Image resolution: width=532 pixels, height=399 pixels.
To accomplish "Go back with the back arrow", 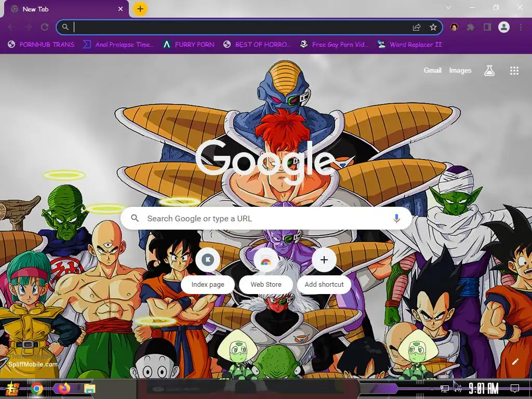I will click(x=11, y=27).
